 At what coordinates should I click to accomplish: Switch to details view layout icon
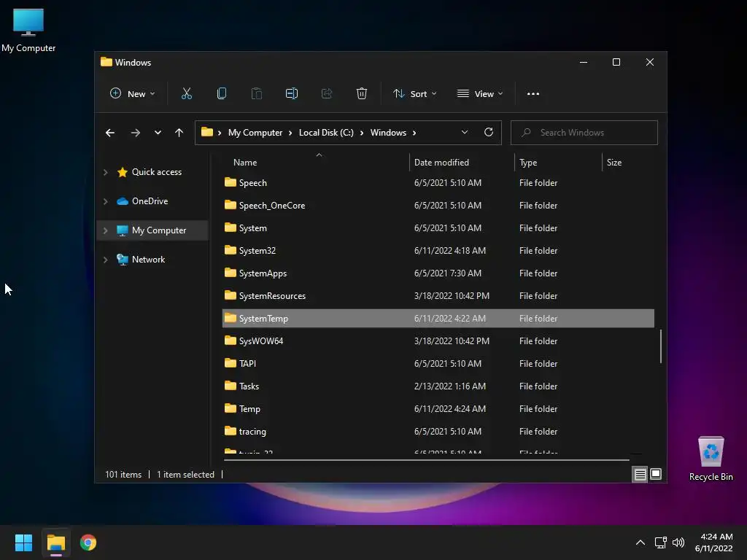(x=640, y=474)
